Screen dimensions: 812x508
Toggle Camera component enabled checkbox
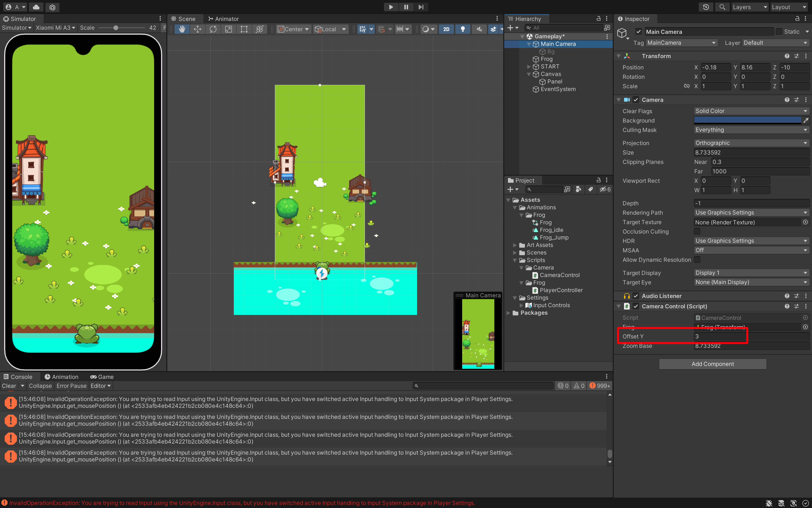[636, 100]
